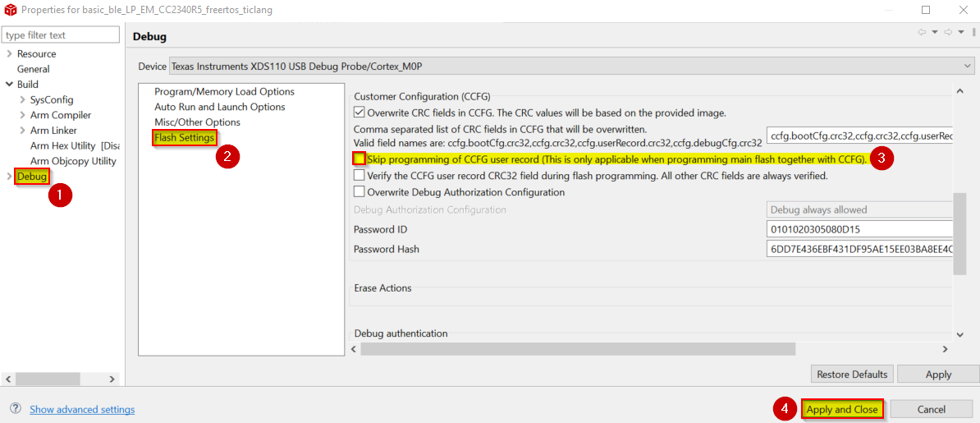Click the back navigation arrow icon
980x423 pixels.
pyautogui.click(x=921, y=32)
